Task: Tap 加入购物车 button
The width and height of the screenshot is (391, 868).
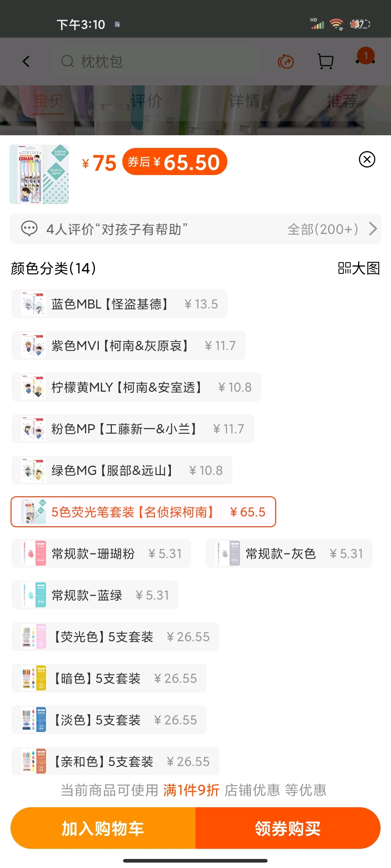Action: [103, 828]
